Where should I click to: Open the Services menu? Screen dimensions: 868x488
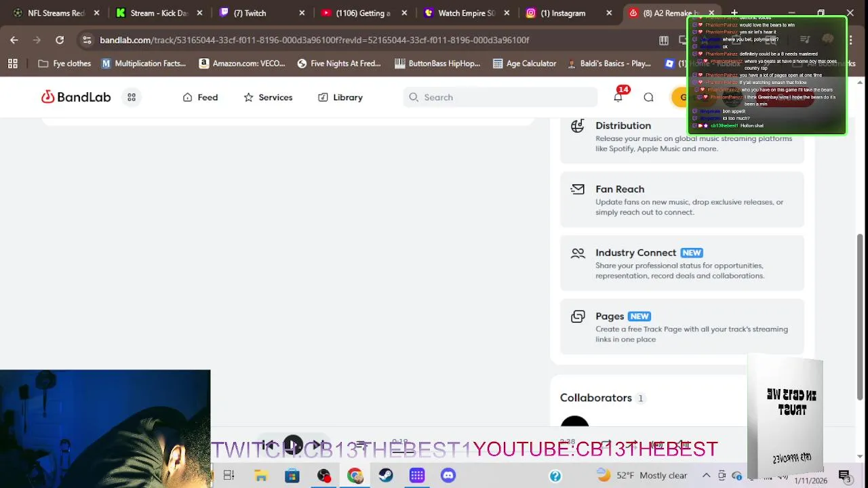(268, 97)
